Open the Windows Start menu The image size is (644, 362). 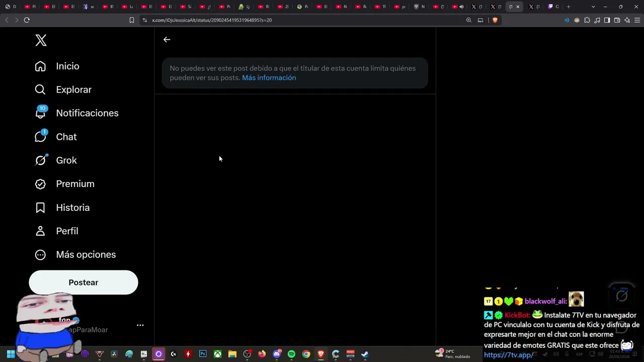tap(11, 354)
